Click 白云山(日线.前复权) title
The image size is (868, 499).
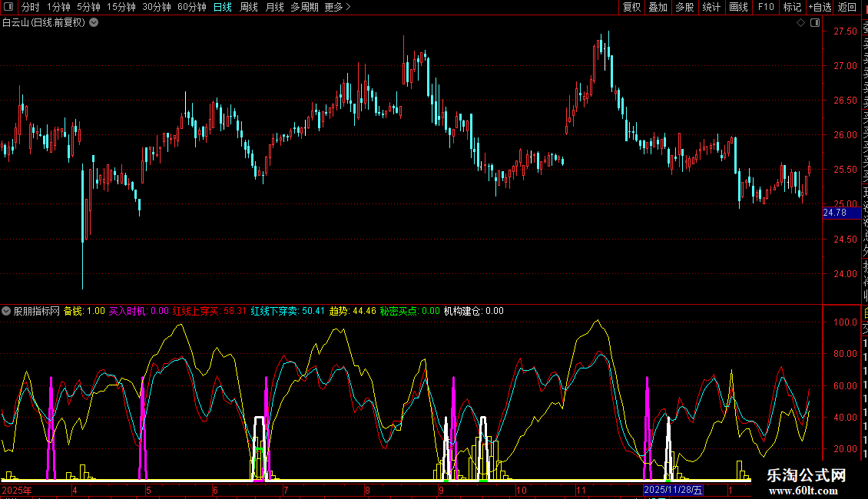(44, 23)
